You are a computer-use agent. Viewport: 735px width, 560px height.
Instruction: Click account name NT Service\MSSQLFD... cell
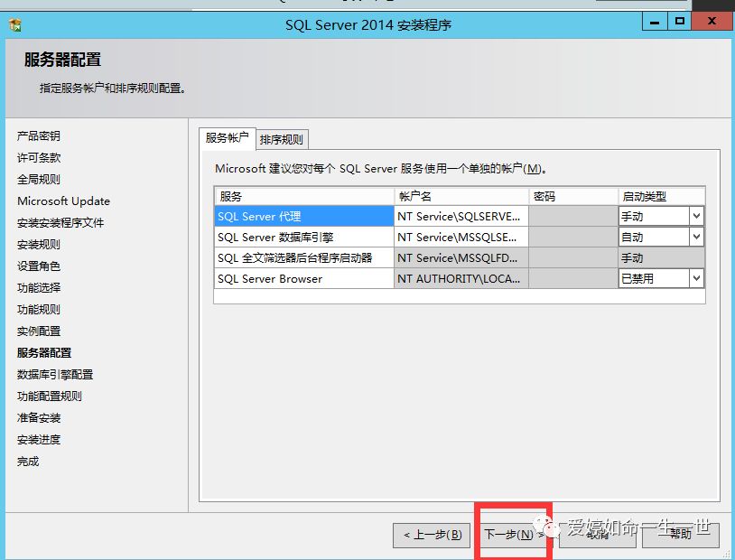[461, 258]
